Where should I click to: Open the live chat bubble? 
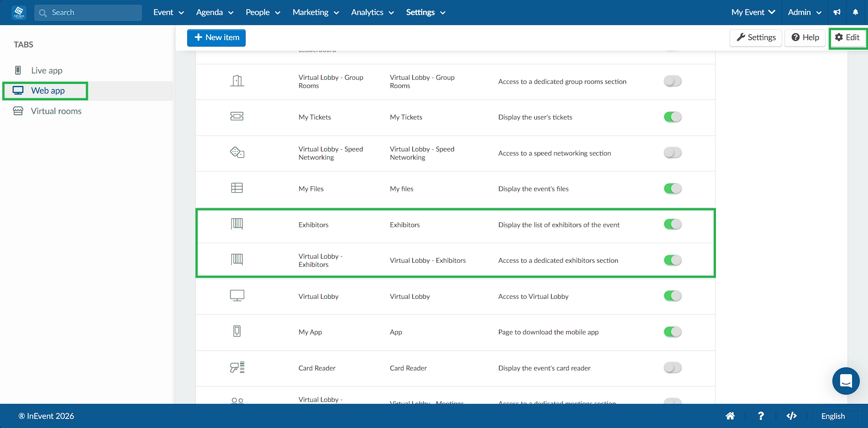[846, 381]
